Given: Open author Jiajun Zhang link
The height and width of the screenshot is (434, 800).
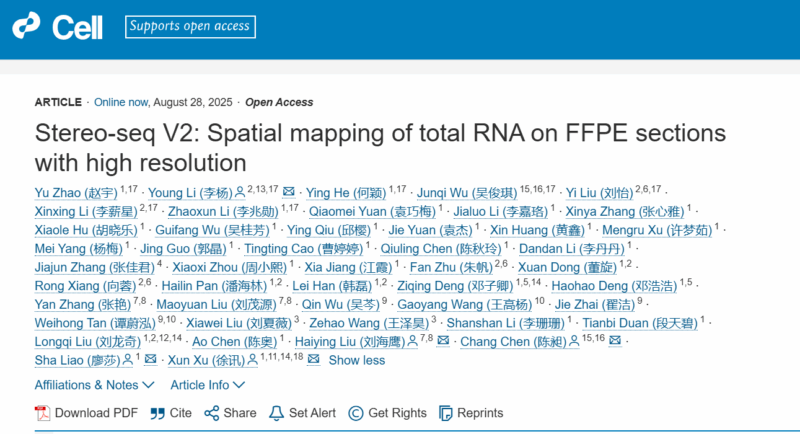Looking at the screenshot, I should coord(94,268).
